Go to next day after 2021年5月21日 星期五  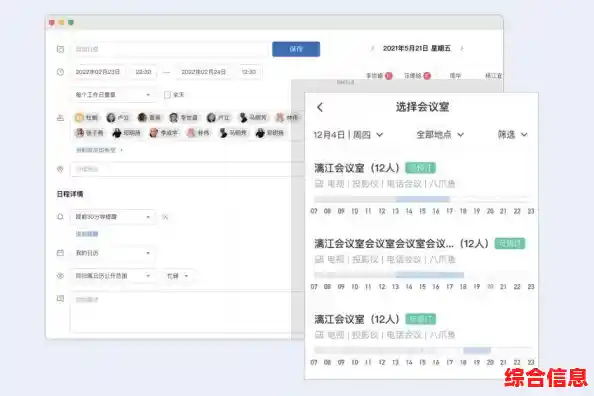462,49
